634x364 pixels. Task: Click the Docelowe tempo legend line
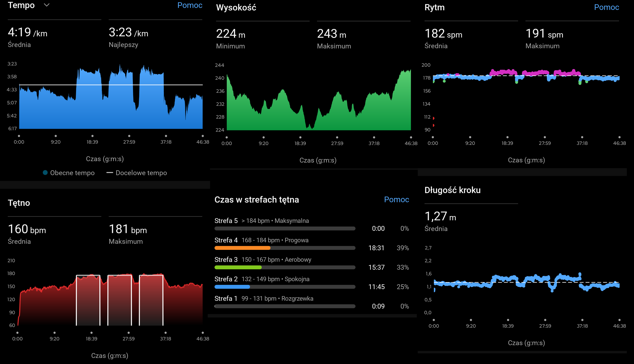click(109, 172)
